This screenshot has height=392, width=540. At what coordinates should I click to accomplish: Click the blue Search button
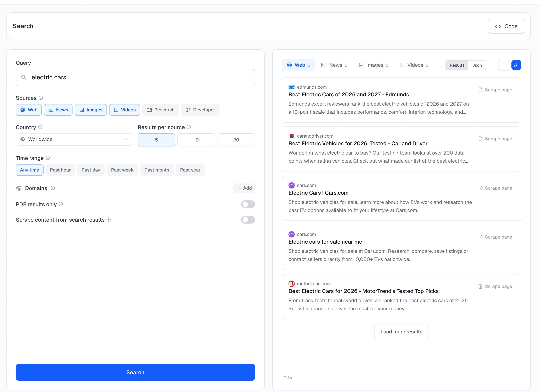(x=135, y=372)
